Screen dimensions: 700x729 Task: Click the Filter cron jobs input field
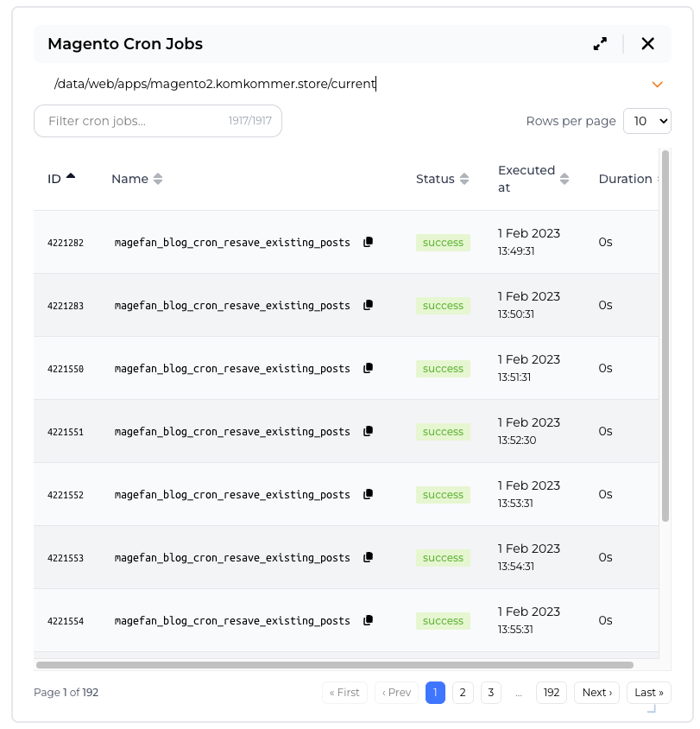coord(134,121)
